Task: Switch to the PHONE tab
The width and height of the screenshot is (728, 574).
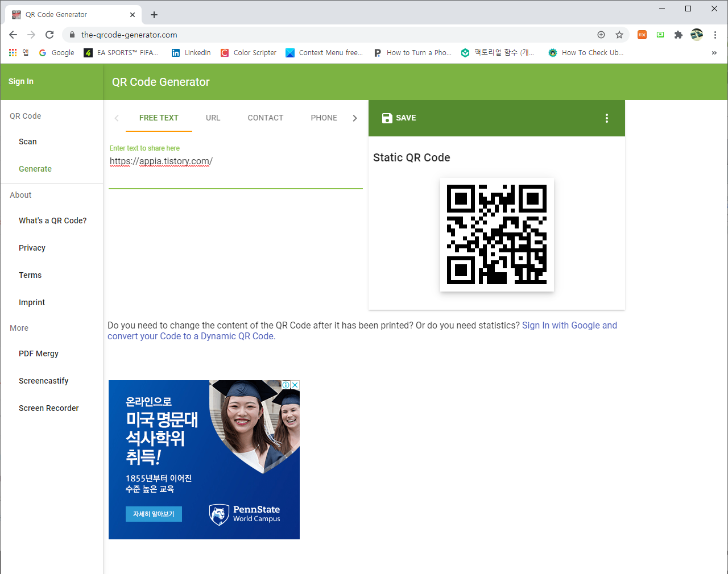Action: click(324, 118)
